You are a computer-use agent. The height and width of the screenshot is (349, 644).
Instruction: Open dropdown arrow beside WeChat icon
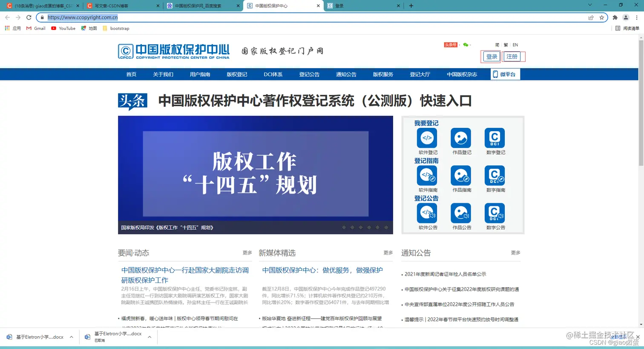470,45
